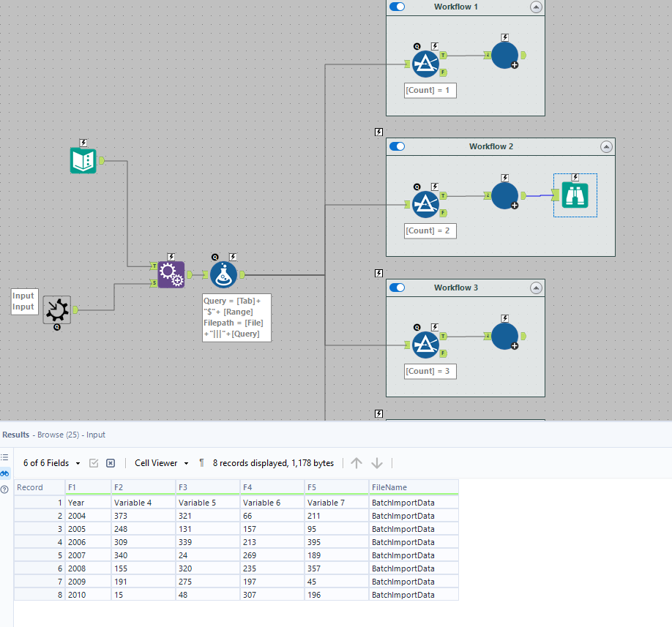The image size is (672, 627).
Task: Collapse the Workflow 1 container
Action: (x=536, y=7)
